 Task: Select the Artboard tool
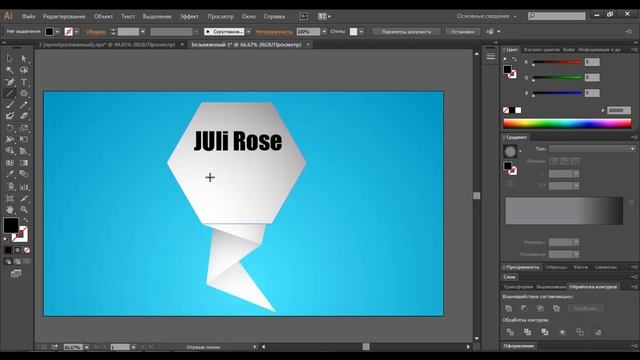(9, 199)
